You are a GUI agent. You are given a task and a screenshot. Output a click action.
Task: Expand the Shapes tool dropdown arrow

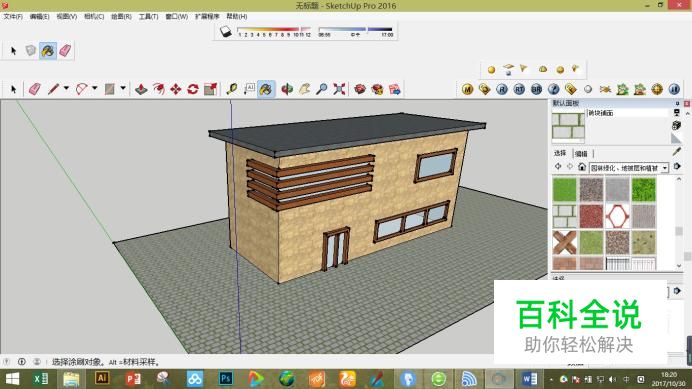coord(123,89)
